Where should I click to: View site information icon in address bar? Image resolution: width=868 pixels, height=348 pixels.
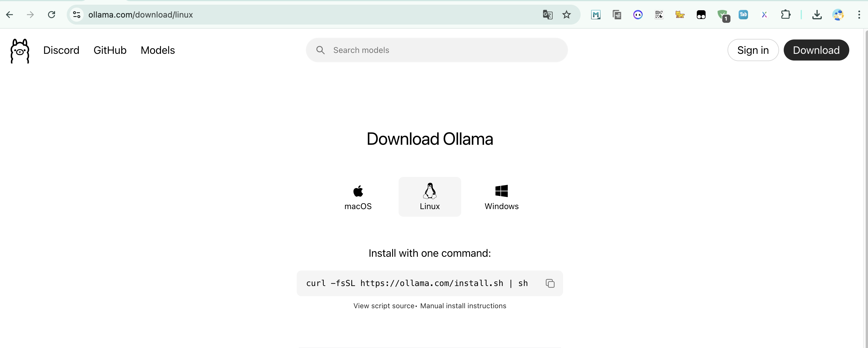[77, 15]
